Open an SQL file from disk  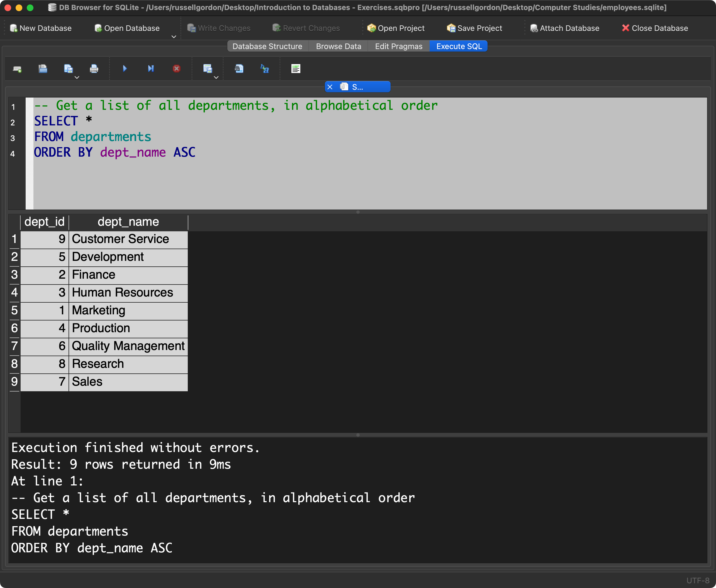pyautogui.click(x=43, y=69)
